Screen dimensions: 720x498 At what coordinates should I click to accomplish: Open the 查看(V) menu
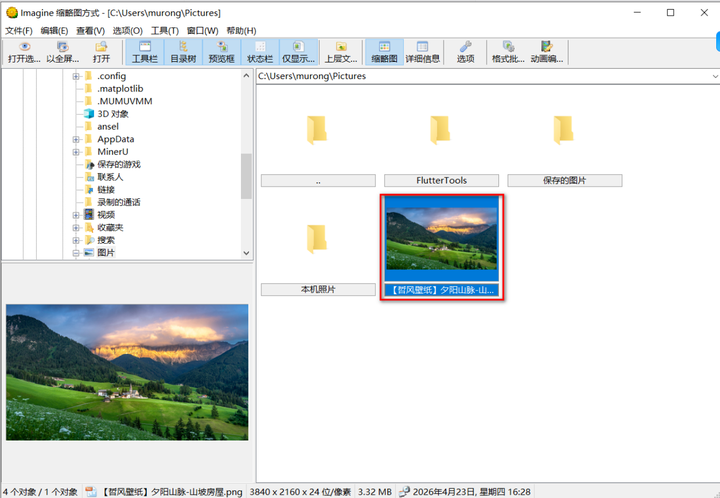tap(90, 31)
